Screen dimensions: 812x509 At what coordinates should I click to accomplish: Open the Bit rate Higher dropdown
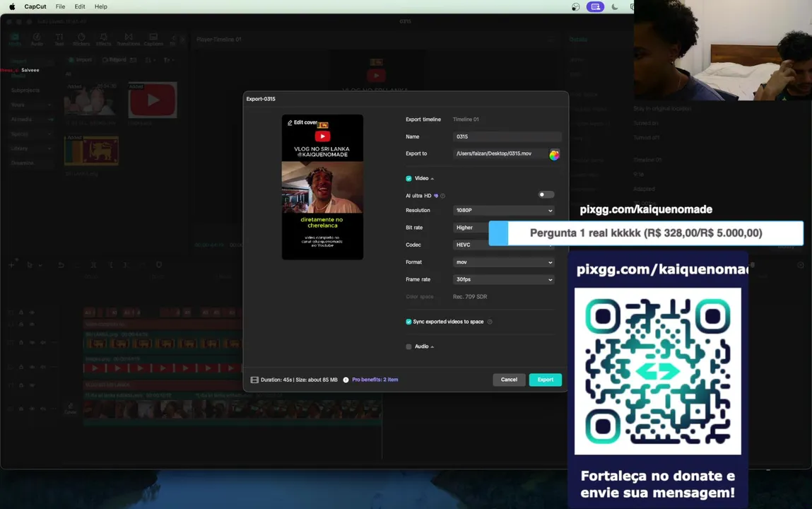point(470,228)
